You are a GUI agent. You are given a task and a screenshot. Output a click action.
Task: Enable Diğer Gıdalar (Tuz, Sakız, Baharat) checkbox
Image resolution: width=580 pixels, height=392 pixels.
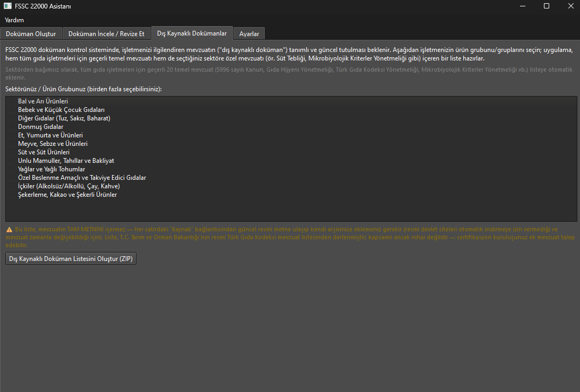click(12, 118)
